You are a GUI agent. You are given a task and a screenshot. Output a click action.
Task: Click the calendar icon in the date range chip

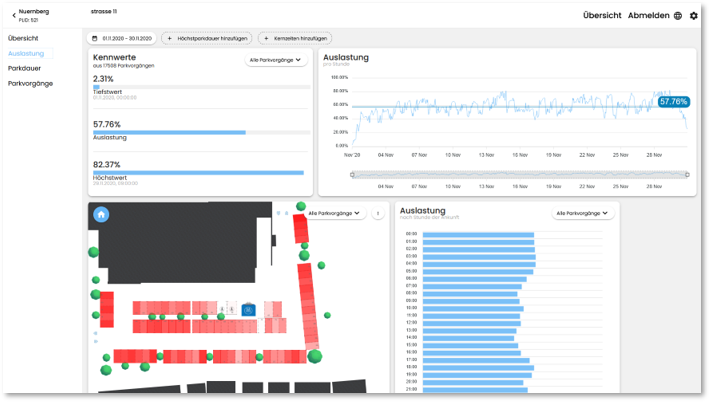click(x=95, y=38)
